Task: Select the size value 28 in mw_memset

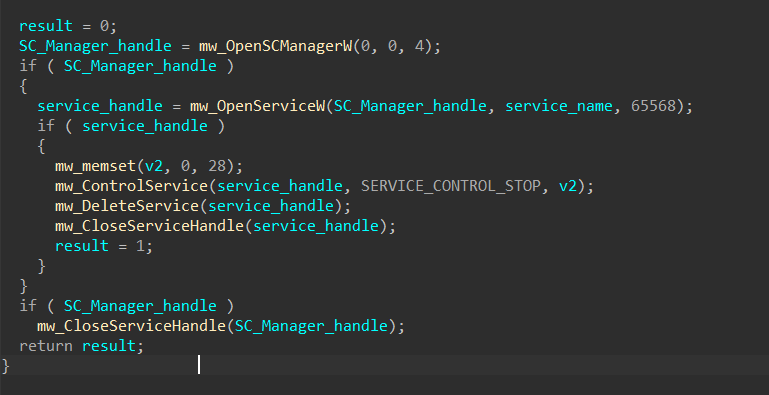Action: 217,166
